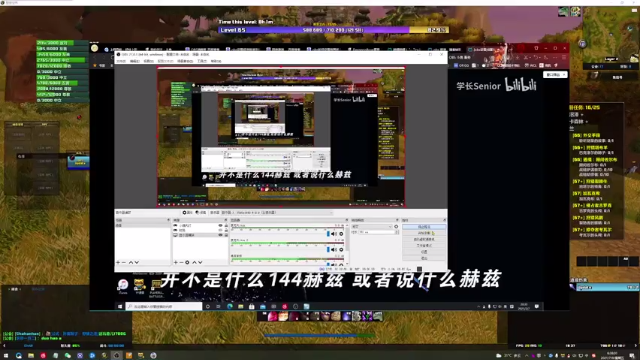Pop out the scene transitions dock
Viewport: 640px width, 360px height.
(x=397, y=220)
